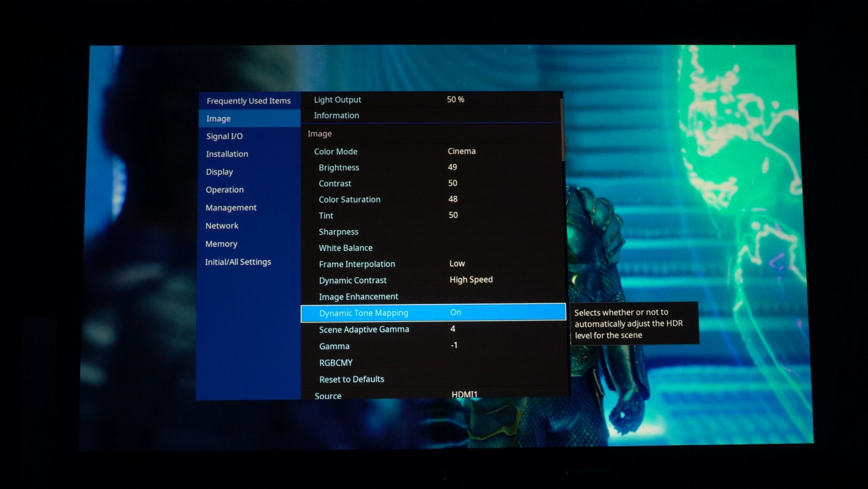The width and height of the screenshot is (868, 489).
Task: Open the Memory category
Action: pos(249,244)
